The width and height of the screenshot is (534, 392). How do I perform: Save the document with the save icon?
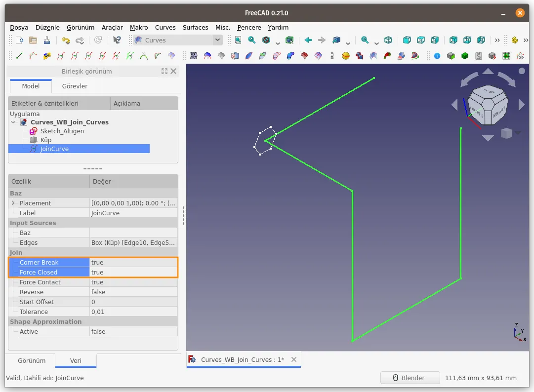[47, 40]
